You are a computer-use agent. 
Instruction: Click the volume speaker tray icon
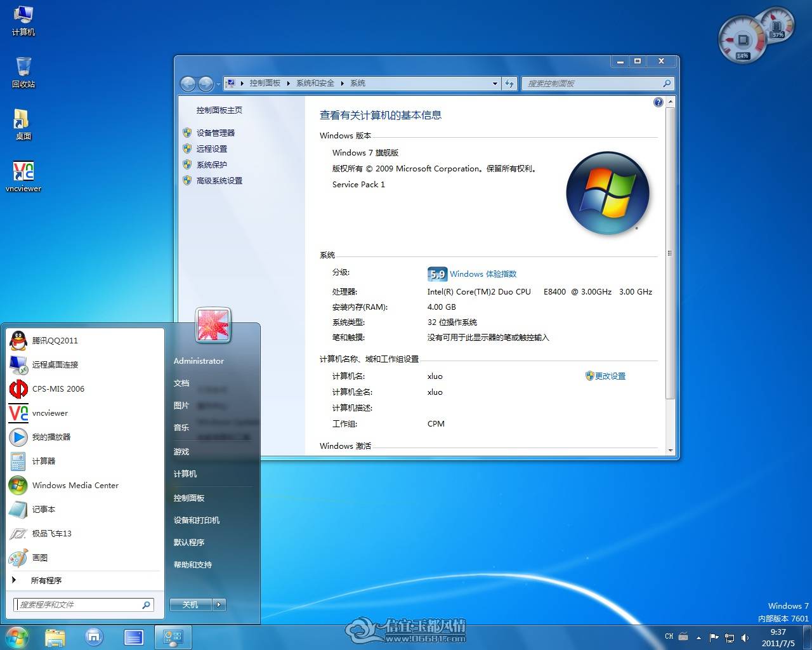click(x=745, y=637)
